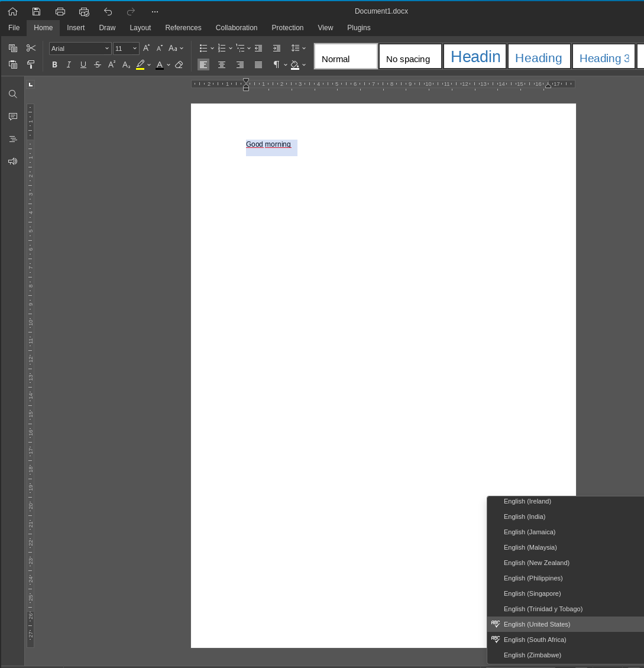The width and height of the screenshot is (644, 668).
Task: Expand the font color arrow
Action: point(169,64)
